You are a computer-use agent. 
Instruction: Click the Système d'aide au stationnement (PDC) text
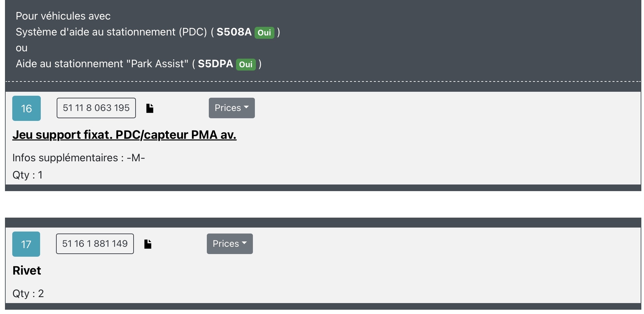tap(111, 32)
